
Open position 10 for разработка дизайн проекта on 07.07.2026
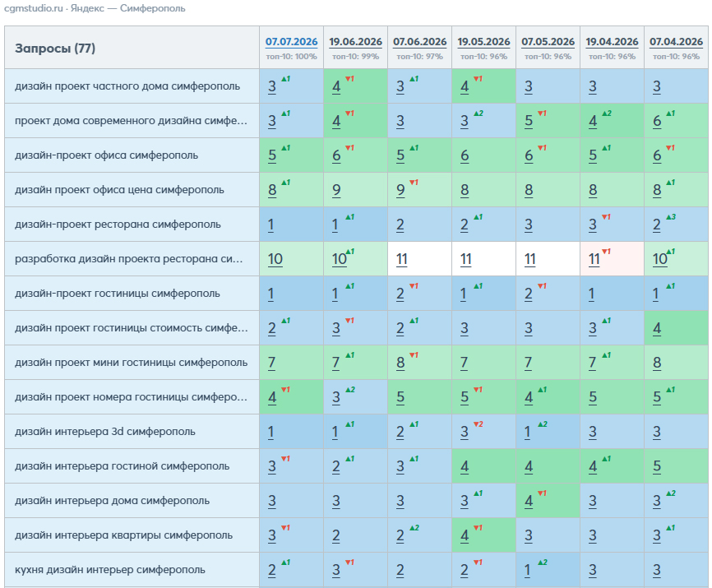(275, 259)
